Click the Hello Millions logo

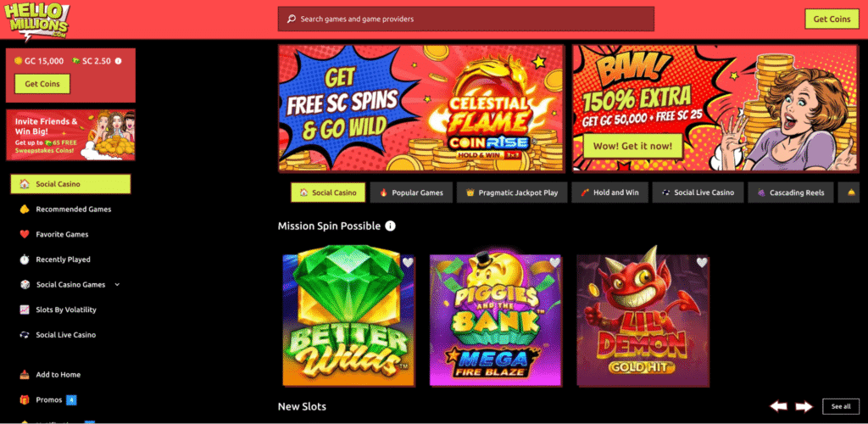pos(37,21)
